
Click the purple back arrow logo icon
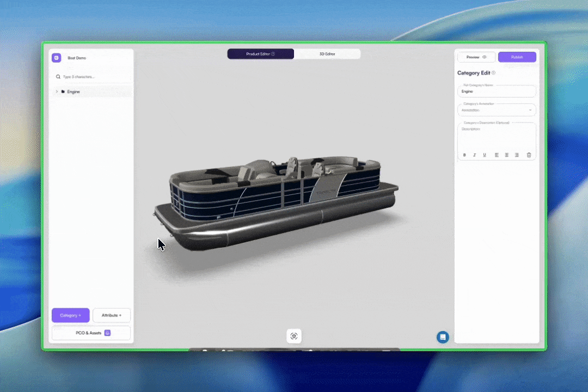point(56,58)
